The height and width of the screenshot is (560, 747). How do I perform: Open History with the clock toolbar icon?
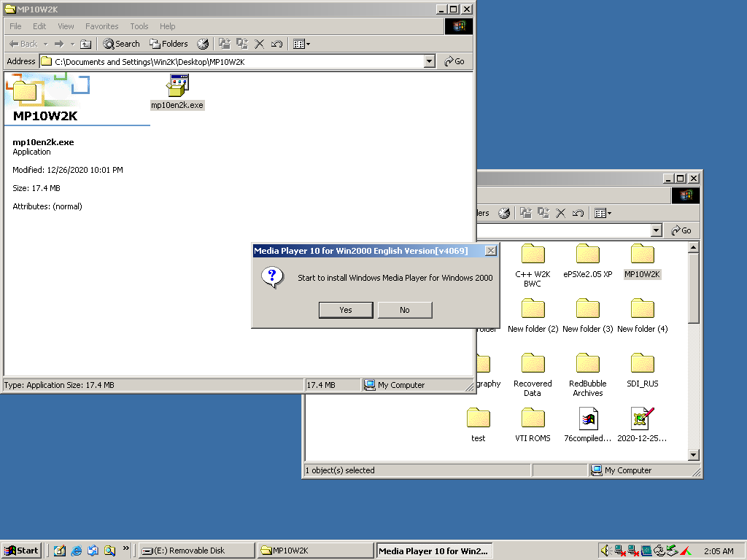(205, 44)
